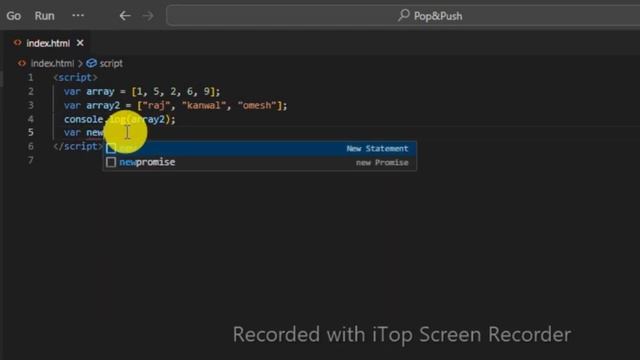Click the Pop&Push search bar
640x360 pixels.
403,16
